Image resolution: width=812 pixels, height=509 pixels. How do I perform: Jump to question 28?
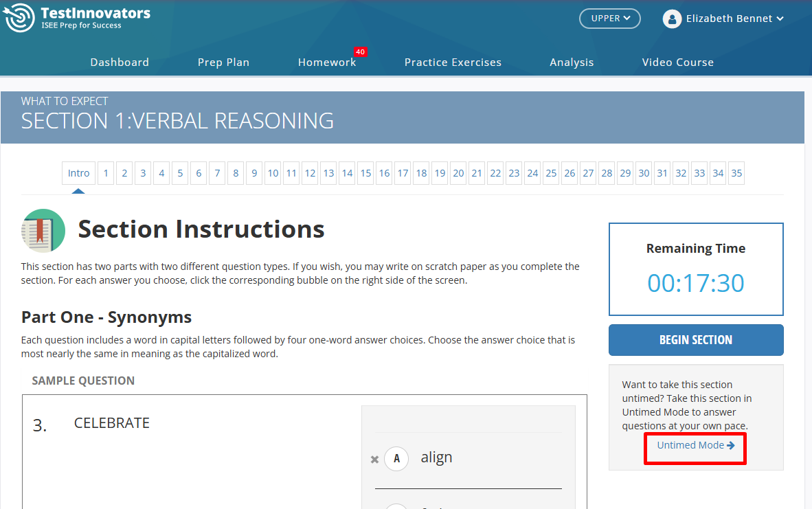pyautogui.click(x=607, y=173)
